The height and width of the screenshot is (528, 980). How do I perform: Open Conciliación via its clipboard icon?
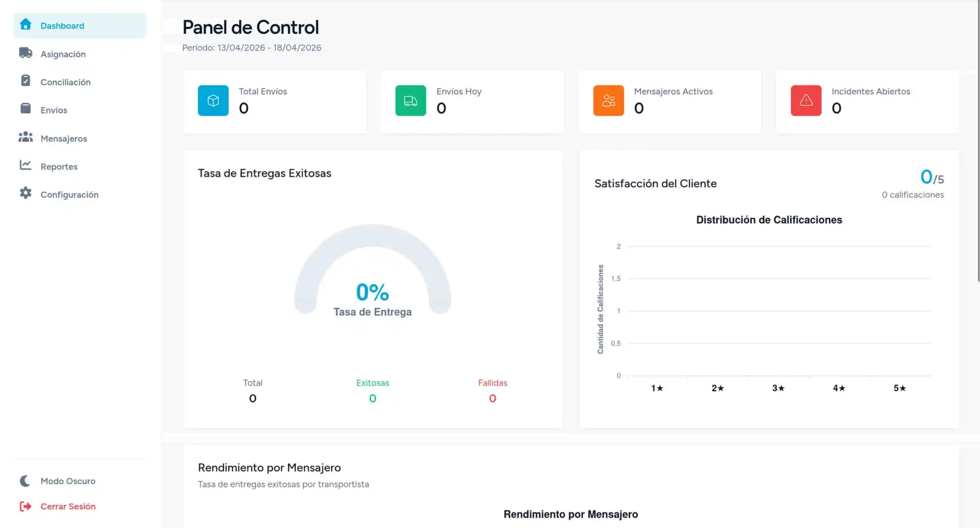[x=25, y=81]
